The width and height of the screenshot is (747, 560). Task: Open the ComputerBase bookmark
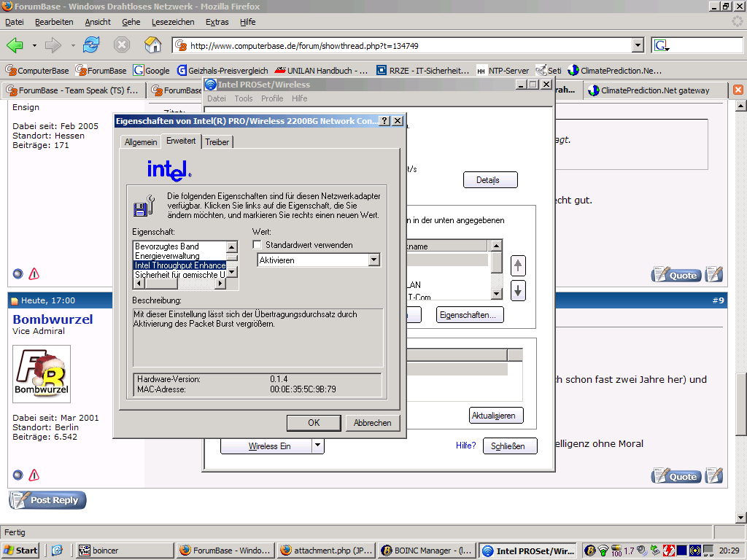point(37,71)
